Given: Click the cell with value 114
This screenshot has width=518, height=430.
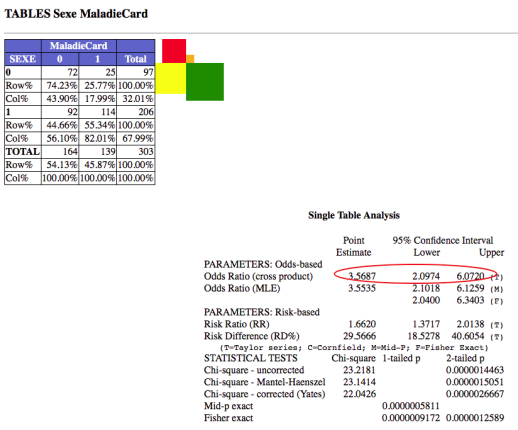Looking at the screenshot, I should tap(98, 112).
